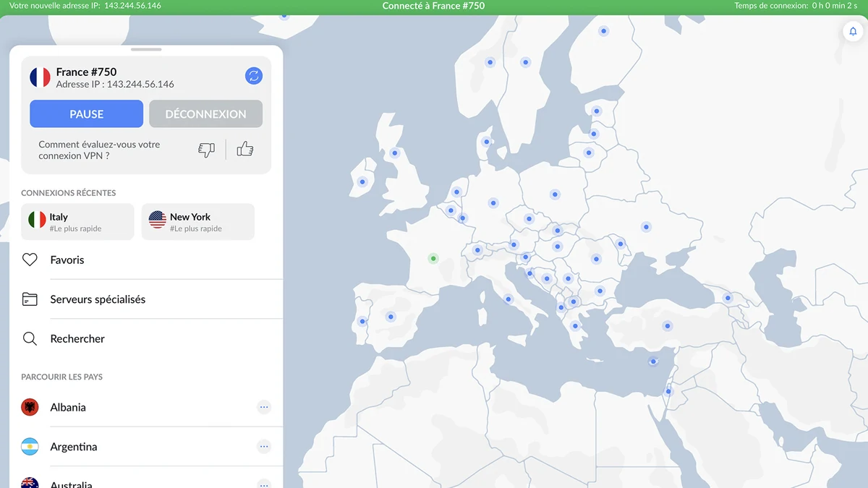868x488 pixels.
Task: Select the Cyprus server dot on the map
Action: pos(653,361)
